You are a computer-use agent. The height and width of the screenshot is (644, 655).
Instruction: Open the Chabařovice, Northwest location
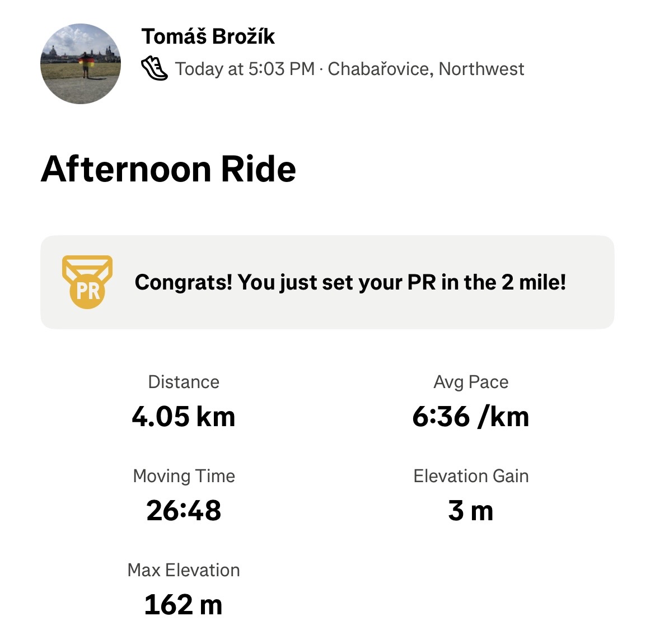(x=425, y=69)
